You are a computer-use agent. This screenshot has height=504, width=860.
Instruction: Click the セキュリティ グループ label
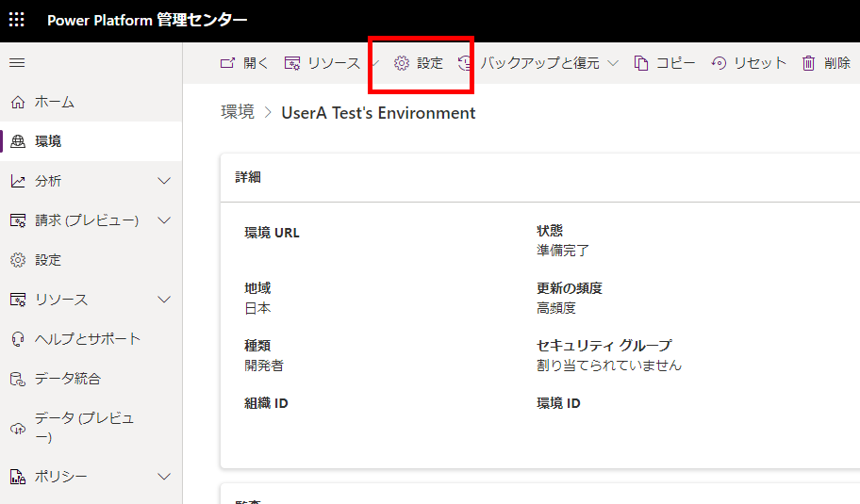tap(604, 346)
